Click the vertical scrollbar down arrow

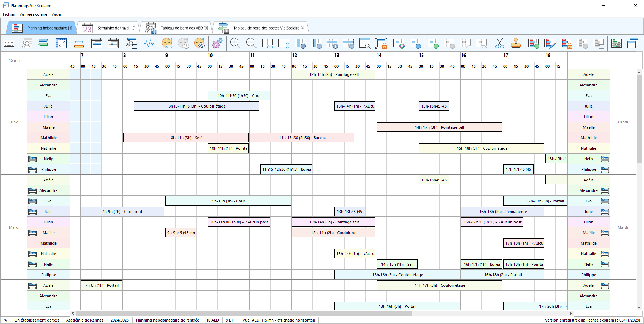pyautogui.click(x=639, y=307)
